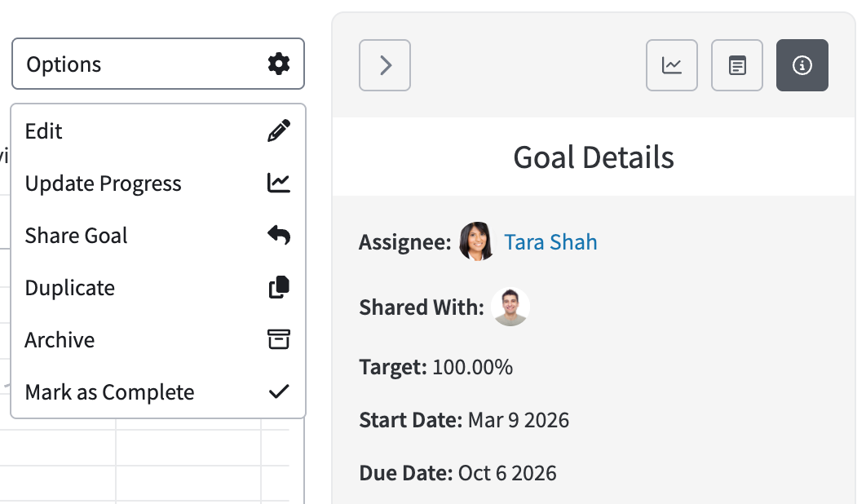This screenshot has height=504, width=866.
Task: Choose the Archive menu entry
Action: [158, 339]
